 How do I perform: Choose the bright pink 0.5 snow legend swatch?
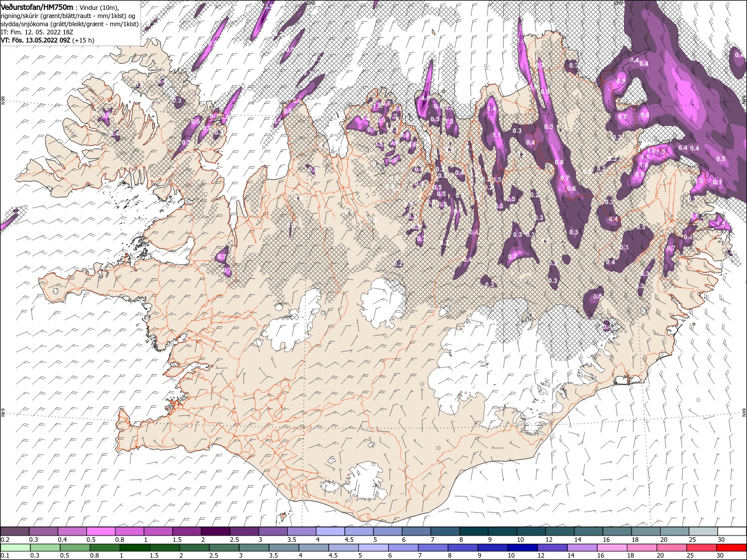[100, 531]
